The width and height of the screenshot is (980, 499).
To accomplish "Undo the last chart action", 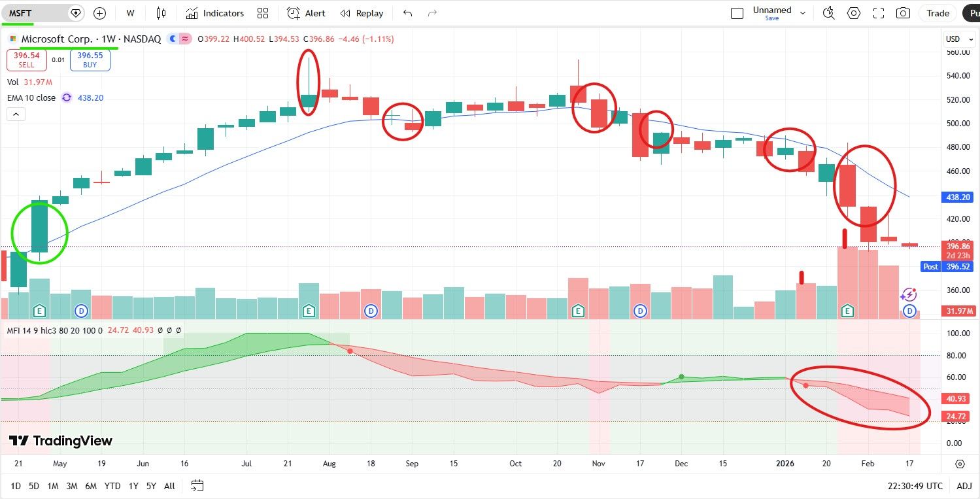I will (408, 13).
